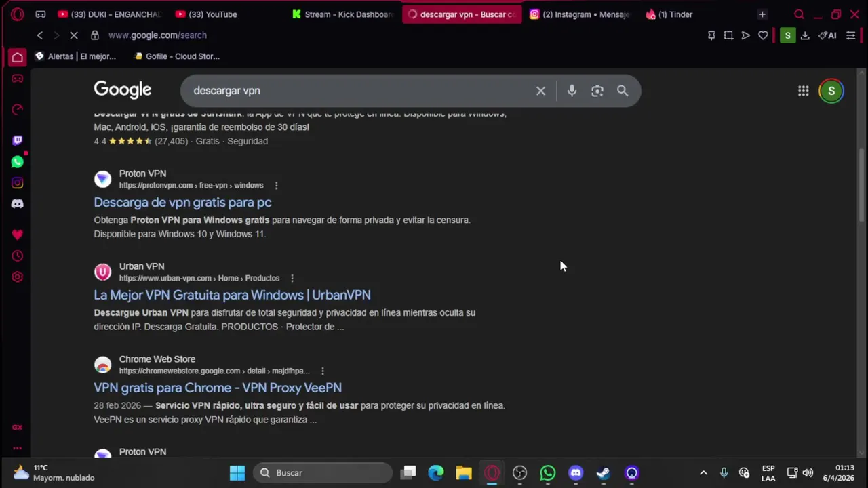Screen dimensions: 868x488
Task: Open WhatsApp in the browser sidebar
Action: pyautogui.click(x=18, y=162)
